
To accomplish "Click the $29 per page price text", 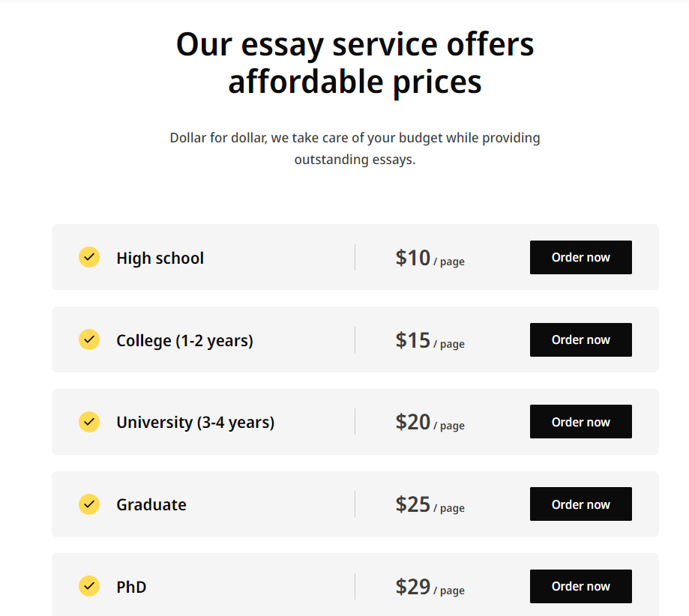I will [430, 588].
